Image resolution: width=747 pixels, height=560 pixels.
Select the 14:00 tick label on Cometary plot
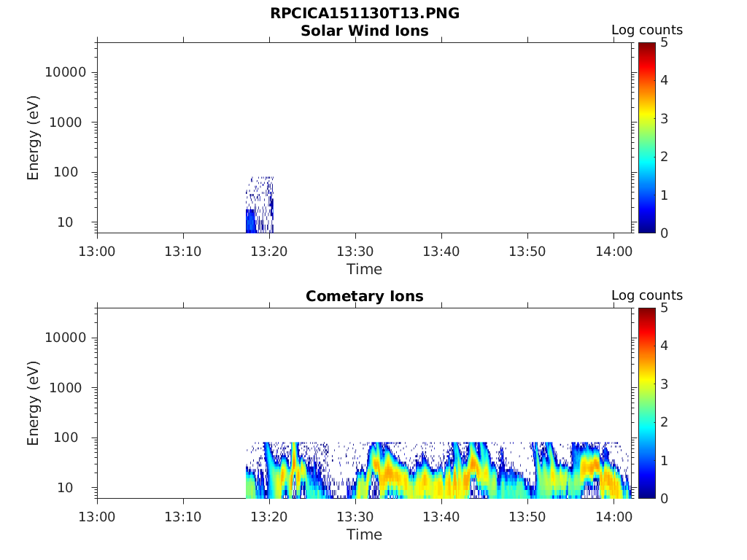pyautogui.click(x=614, y=517)
